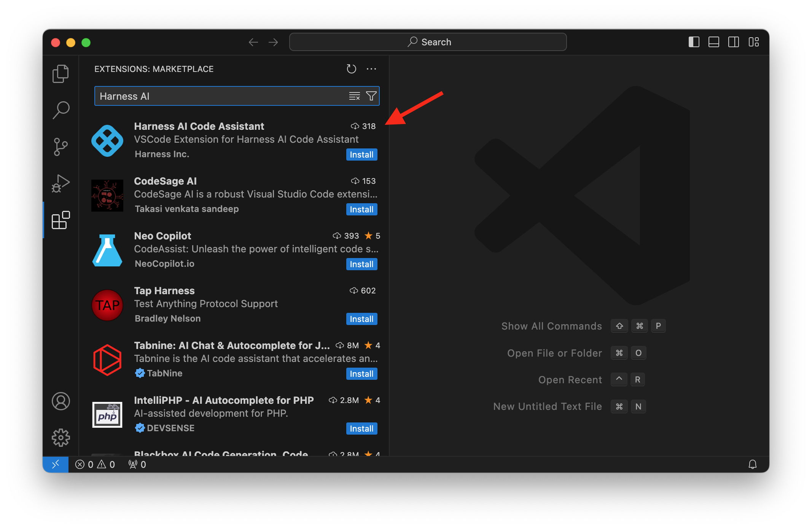
Task: Select the Search sidebar icon
Action: [x=62, y=110]
